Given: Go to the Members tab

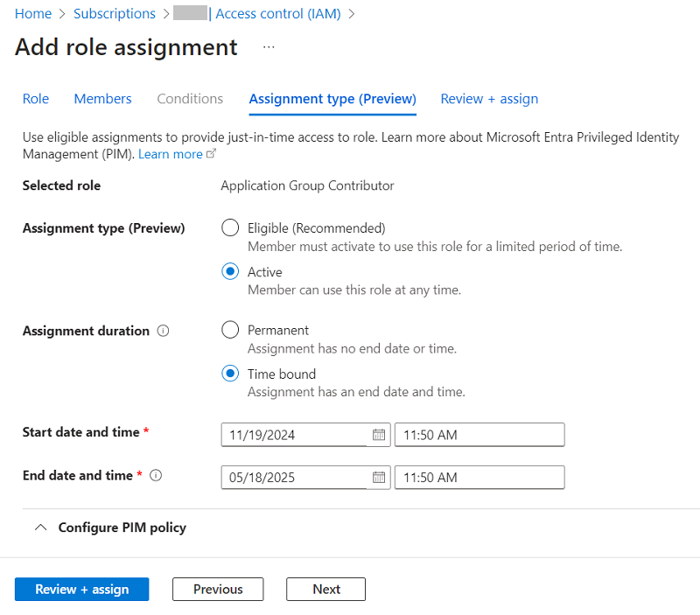Looking at the screenshot, I should click(x=102, y=99).
